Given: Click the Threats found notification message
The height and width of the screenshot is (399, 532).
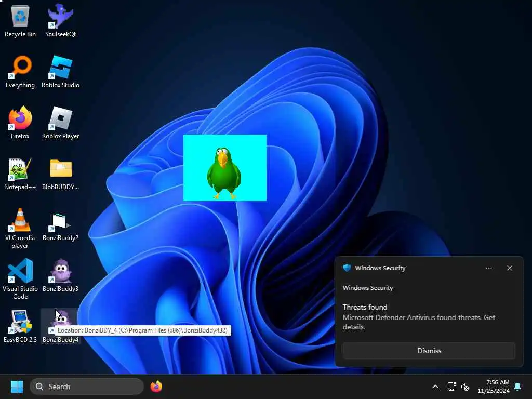Looking at the screenshot, I should 419,317.
